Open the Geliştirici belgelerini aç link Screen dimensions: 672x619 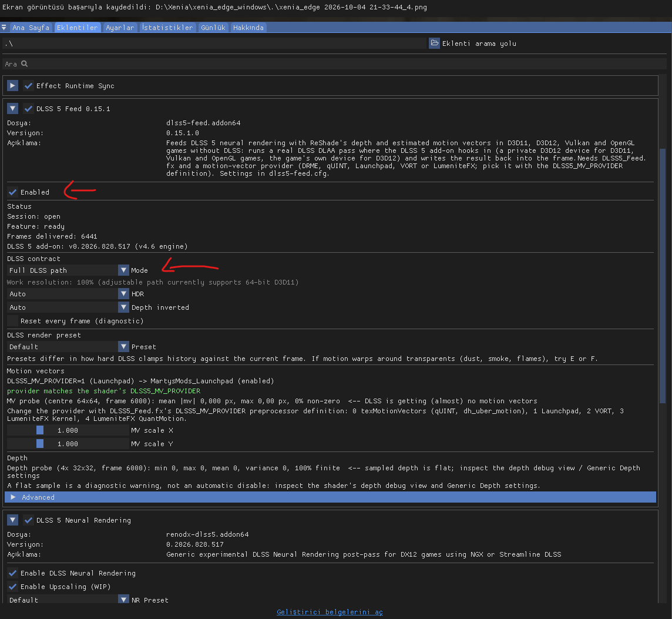(330, 612)
